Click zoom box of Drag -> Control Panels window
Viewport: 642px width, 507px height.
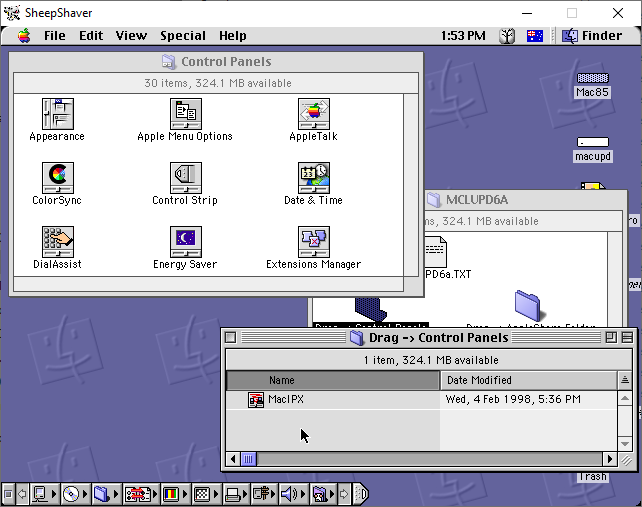[611, 337]
